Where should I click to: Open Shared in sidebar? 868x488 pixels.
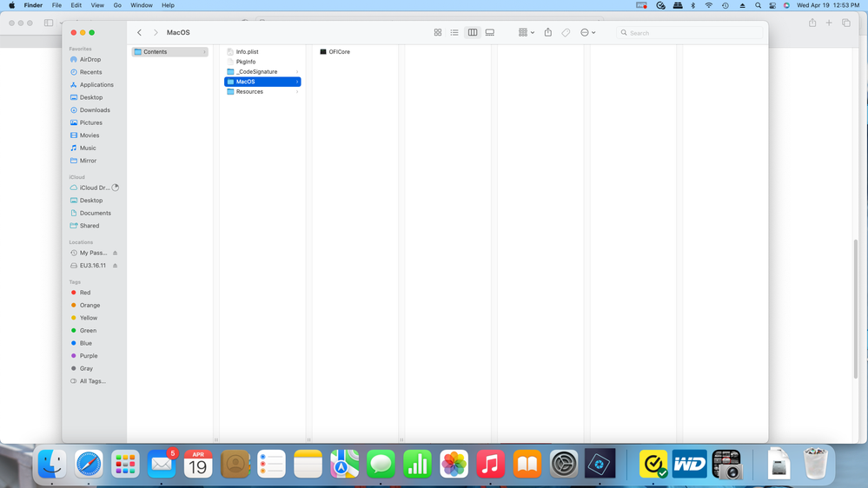[89, 226]
